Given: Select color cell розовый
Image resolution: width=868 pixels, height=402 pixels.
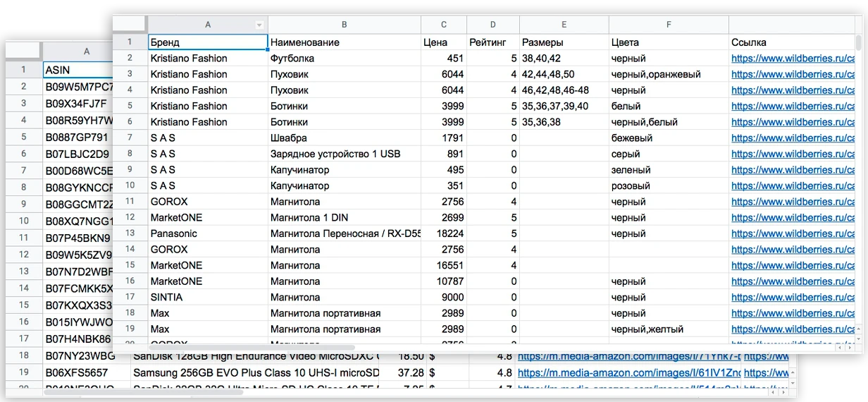Looking at the screenshot, I should click(669, 185).
